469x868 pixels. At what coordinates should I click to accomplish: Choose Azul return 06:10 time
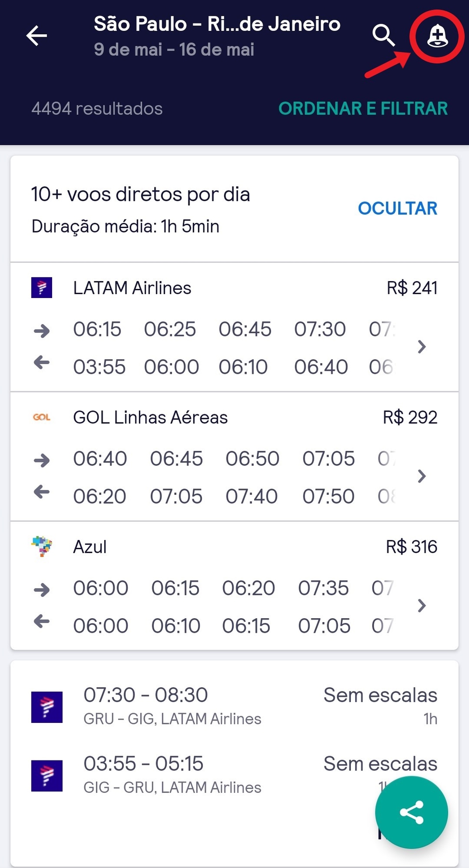coord(176,626)
